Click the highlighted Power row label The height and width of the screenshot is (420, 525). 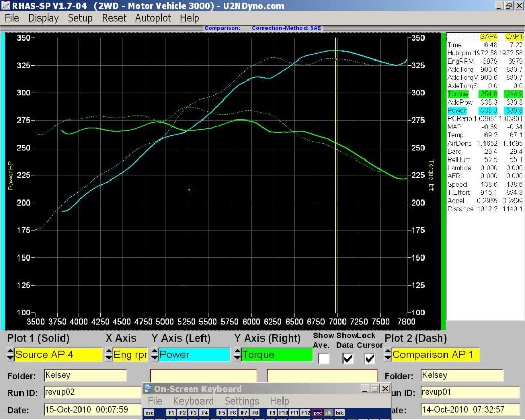(457, 111)
